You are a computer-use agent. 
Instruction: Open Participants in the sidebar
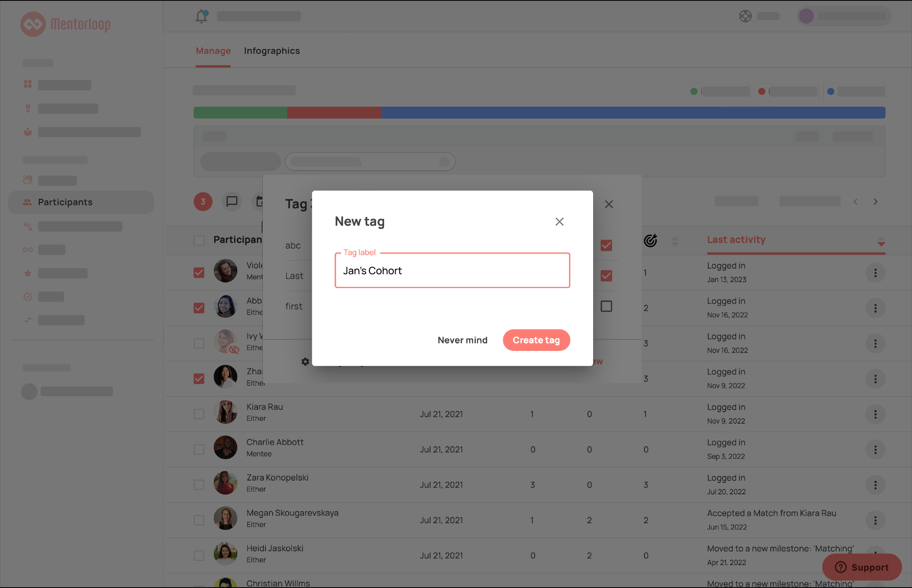click(81, 202)
